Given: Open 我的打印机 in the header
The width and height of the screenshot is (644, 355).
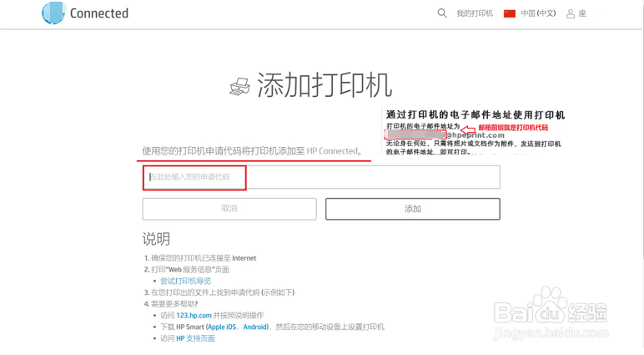Looking at the screenshot, I should [x=475, y=13].
